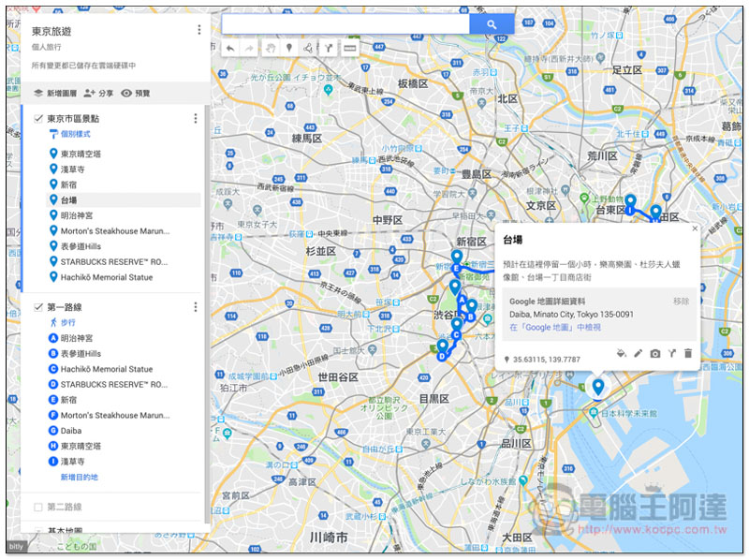Click 移除 in Google map details
This screenshot has width=749, height=560.
tap(682, 302)
